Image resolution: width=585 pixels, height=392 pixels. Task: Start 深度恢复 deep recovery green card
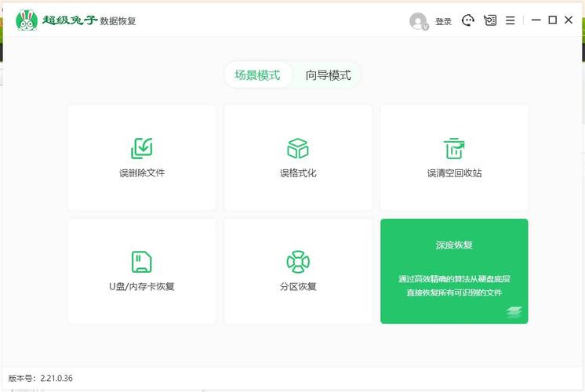tap(454, 270)
